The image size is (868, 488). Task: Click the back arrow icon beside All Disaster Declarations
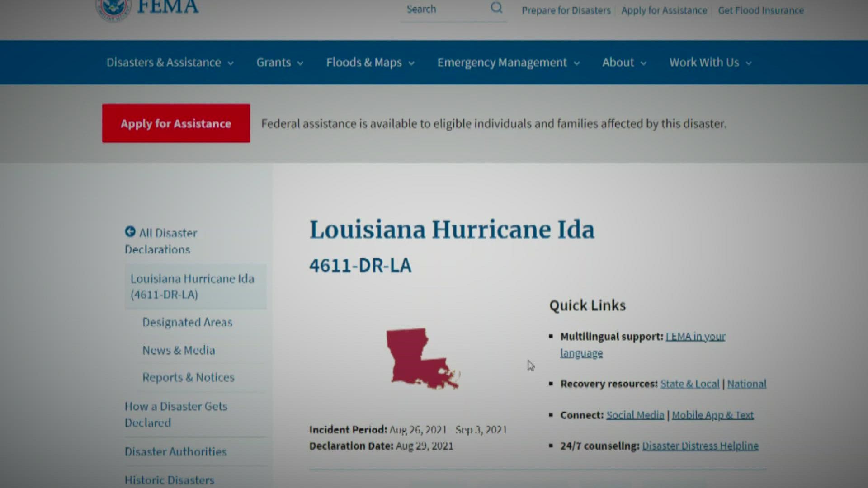[130, 232]
